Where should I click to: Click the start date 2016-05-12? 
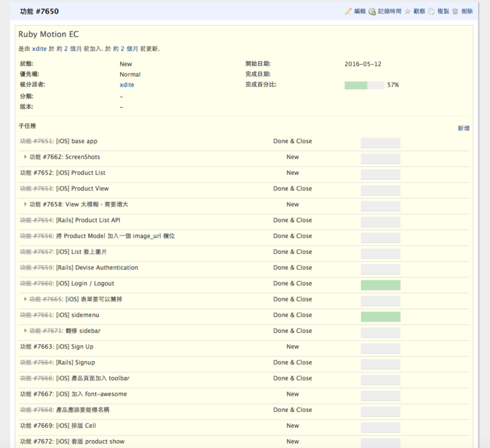[x=363, y=64]
